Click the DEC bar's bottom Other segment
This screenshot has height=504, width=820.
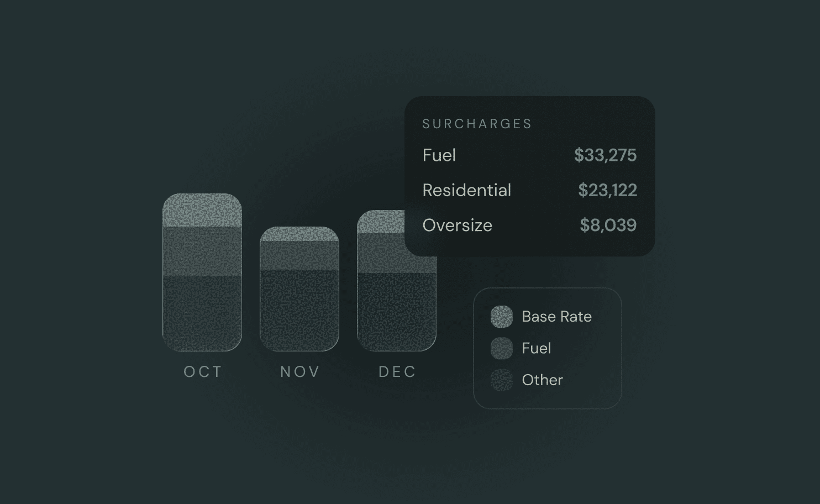click(397, 312)
